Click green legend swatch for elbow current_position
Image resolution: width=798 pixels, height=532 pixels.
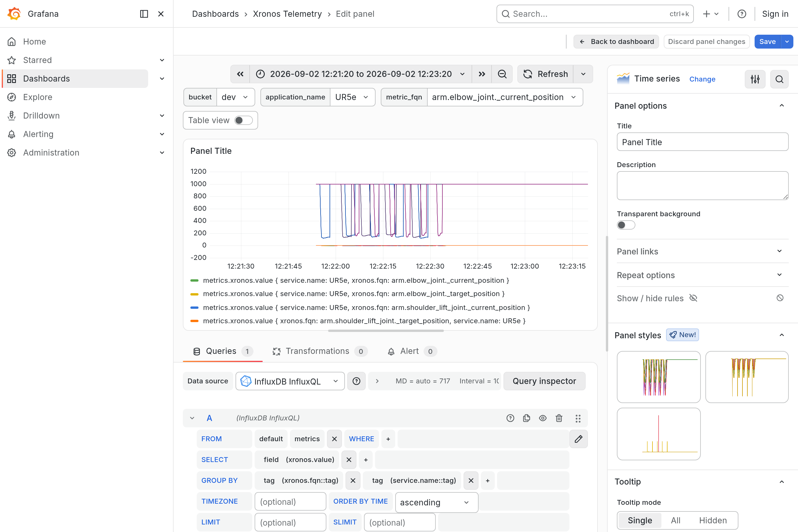pyautogui.click(x=194, y=280)
